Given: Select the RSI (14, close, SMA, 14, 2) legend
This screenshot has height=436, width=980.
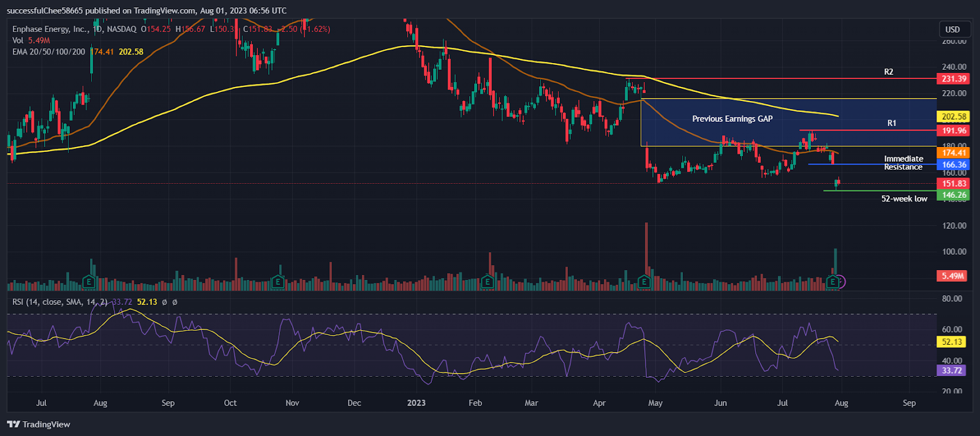Looking at the screenshot, I should click(60, 302).
